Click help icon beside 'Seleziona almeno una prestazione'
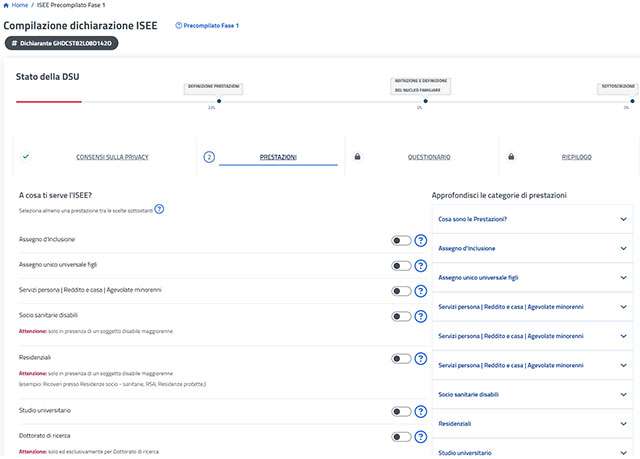This screenshot has width=640, height=459. pos(159,209)
